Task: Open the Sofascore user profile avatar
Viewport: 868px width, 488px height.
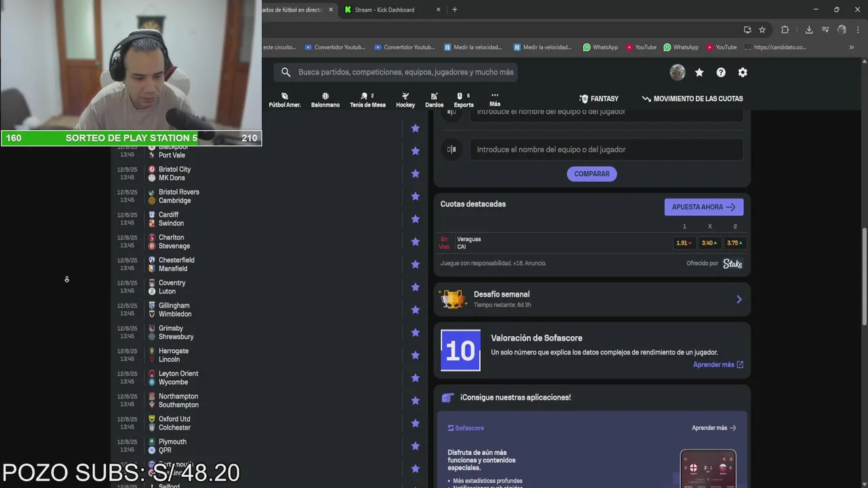Action: coord(677,73)
